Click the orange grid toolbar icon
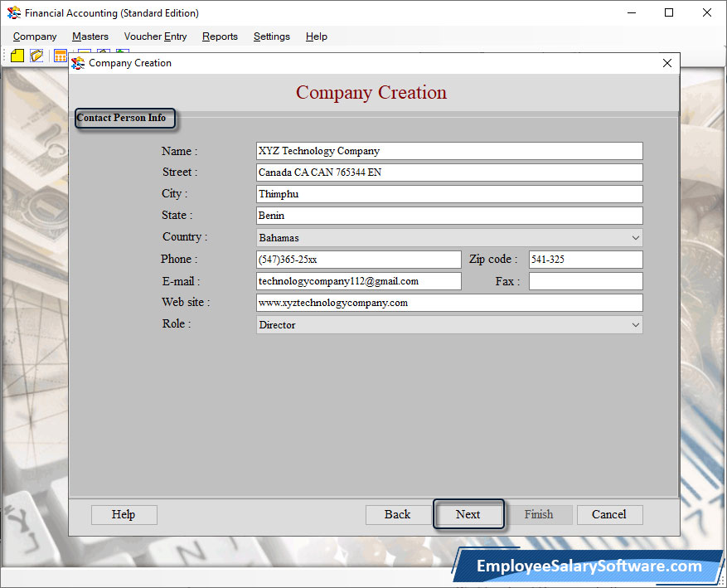Viewport: 727px width, 588px height. point(60,56)
